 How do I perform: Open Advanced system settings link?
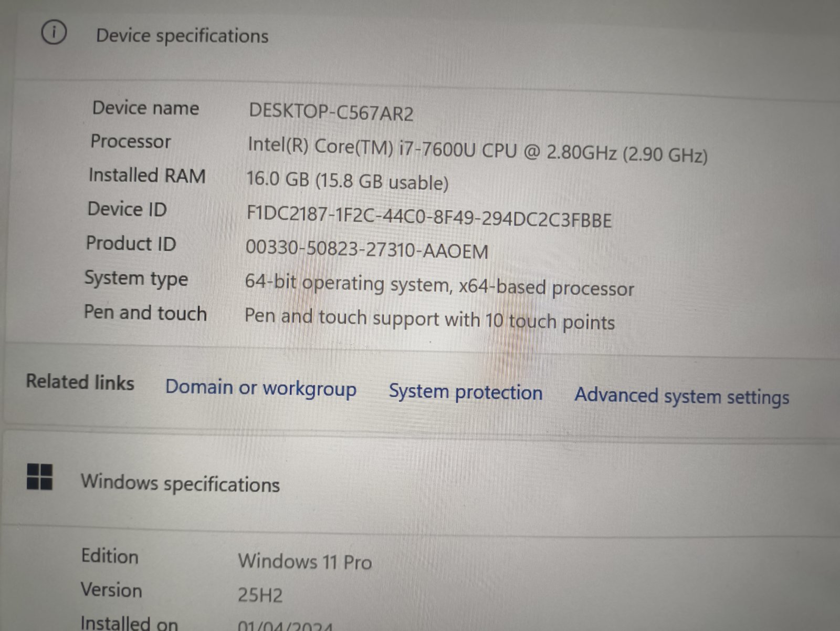(681, 396)
